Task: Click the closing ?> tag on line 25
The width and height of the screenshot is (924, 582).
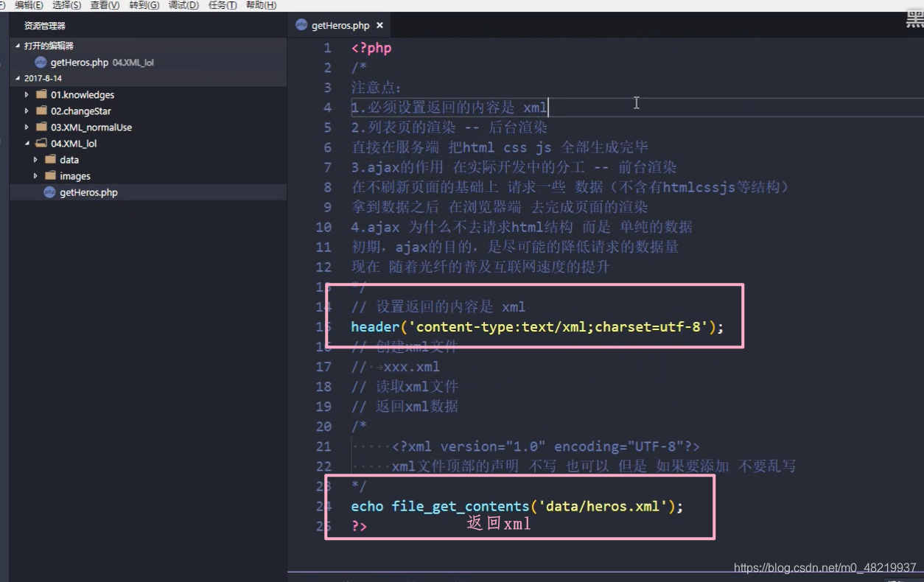Action: point(359,526)
